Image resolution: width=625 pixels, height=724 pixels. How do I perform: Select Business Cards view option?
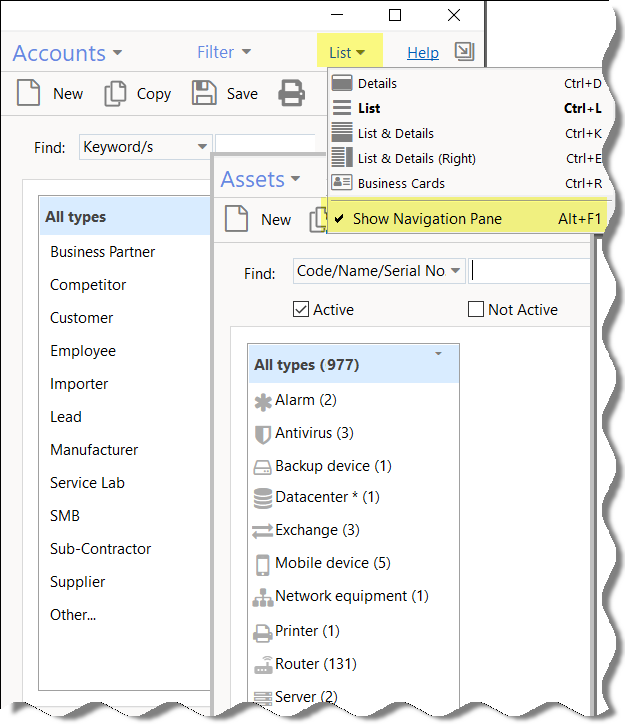point(401,184)
